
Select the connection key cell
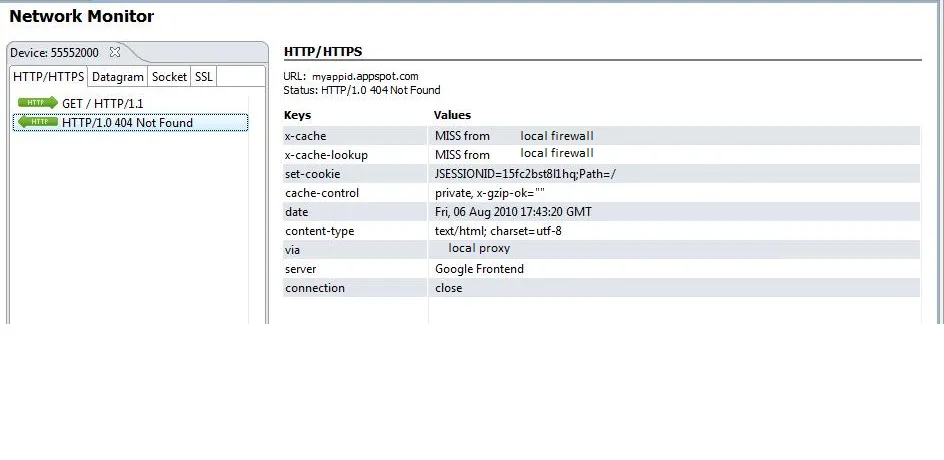[x=355, y=288]
